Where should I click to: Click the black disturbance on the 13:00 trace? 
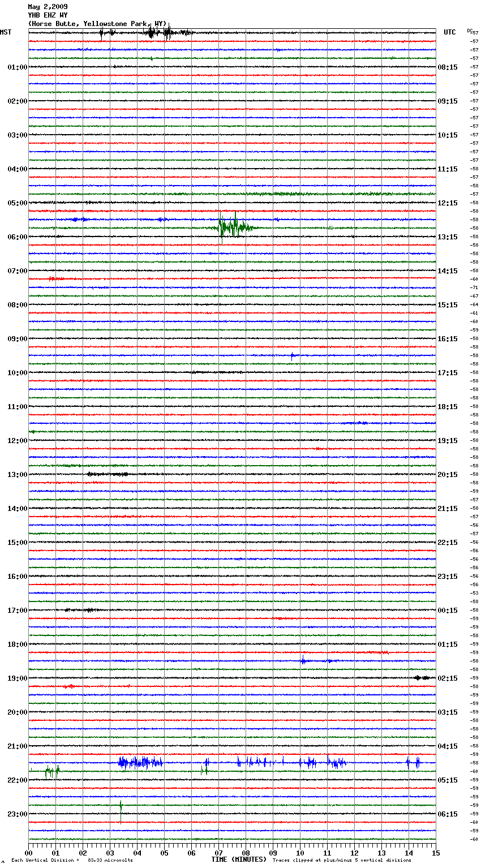pos(108,474)
